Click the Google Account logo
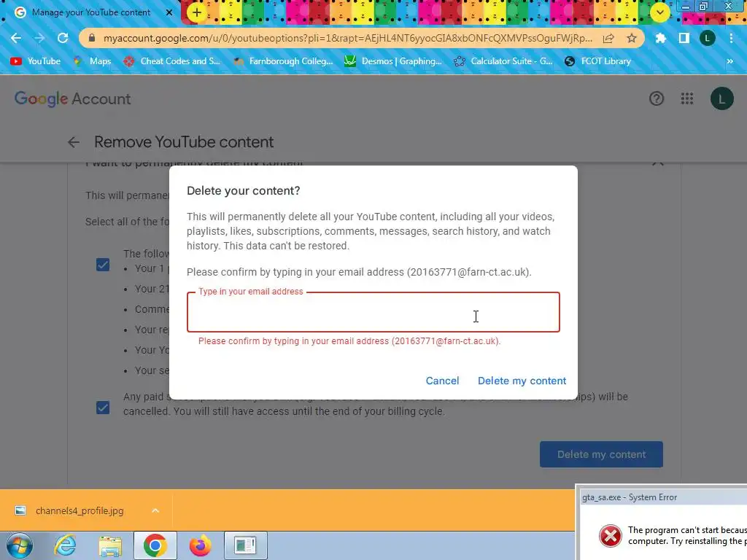This screenshot has height=560, width=747. pos(72,98)
